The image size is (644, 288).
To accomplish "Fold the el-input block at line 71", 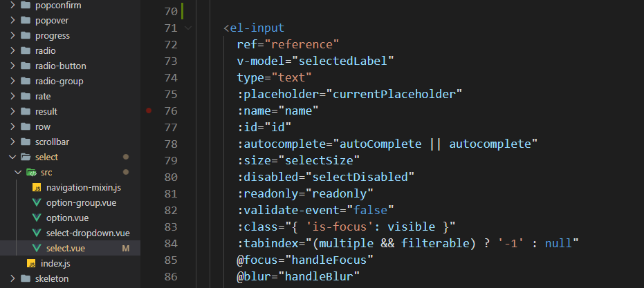I will point(189,29).
